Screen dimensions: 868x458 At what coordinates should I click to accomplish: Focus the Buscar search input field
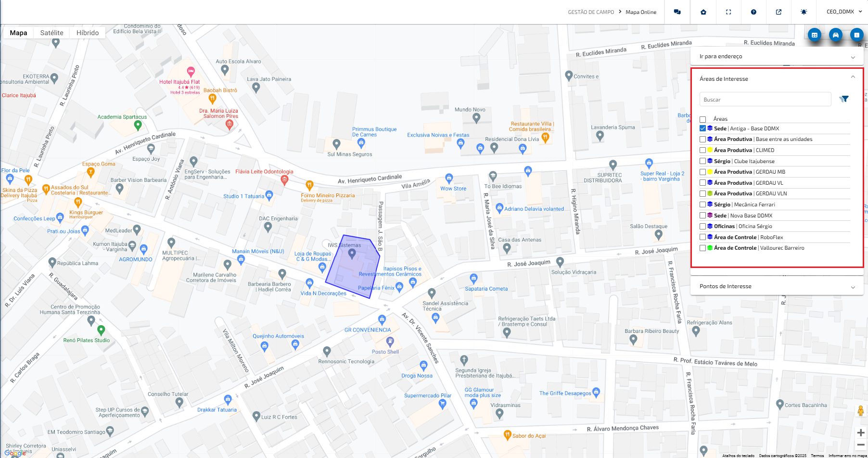(x=765, y=99)
